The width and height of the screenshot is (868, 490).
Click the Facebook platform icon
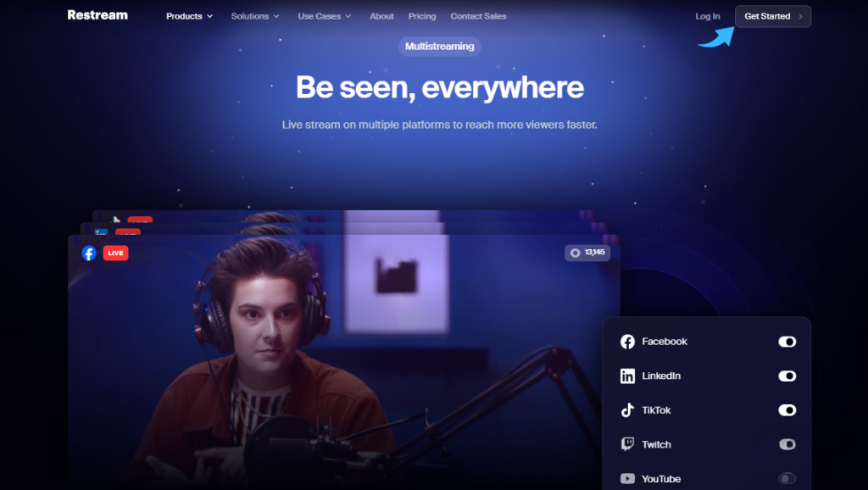pyautogui.click(x=627, y=342)
